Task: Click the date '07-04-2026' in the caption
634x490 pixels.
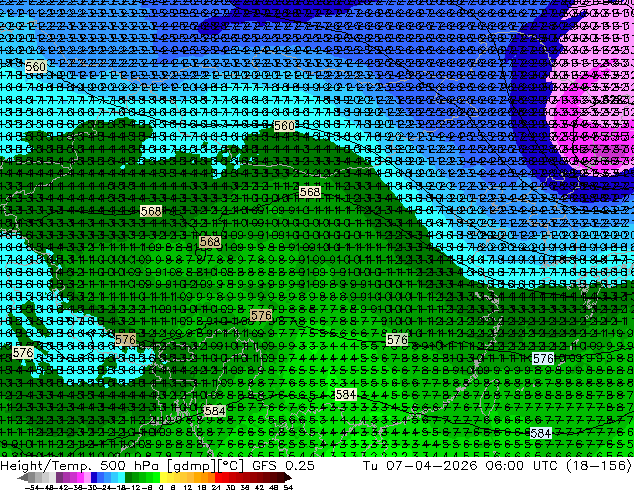Action: point(432,466)
